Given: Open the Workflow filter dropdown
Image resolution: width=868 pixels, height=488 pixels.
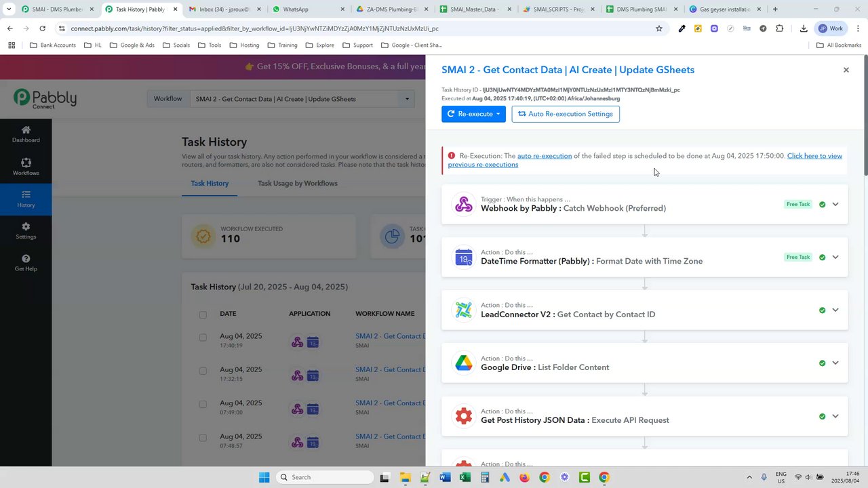Looking at the screenshot, I should click(302, 99).
